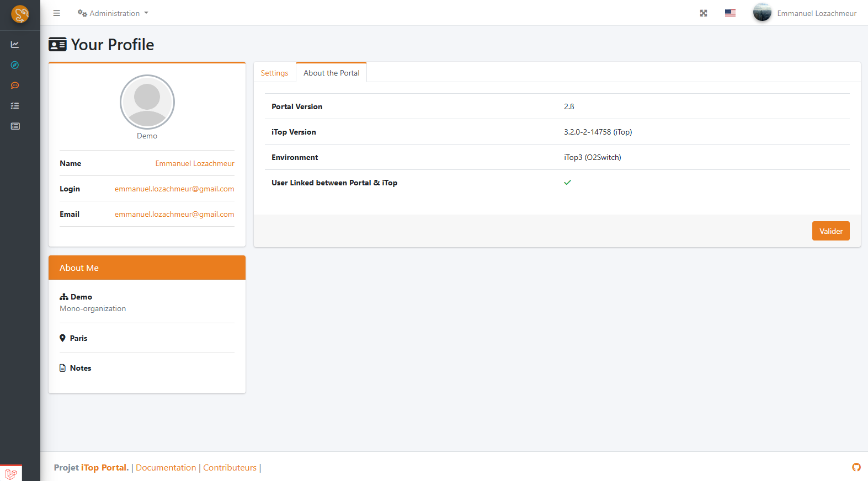Click the task list icon in sidebar

pos(15,106)
